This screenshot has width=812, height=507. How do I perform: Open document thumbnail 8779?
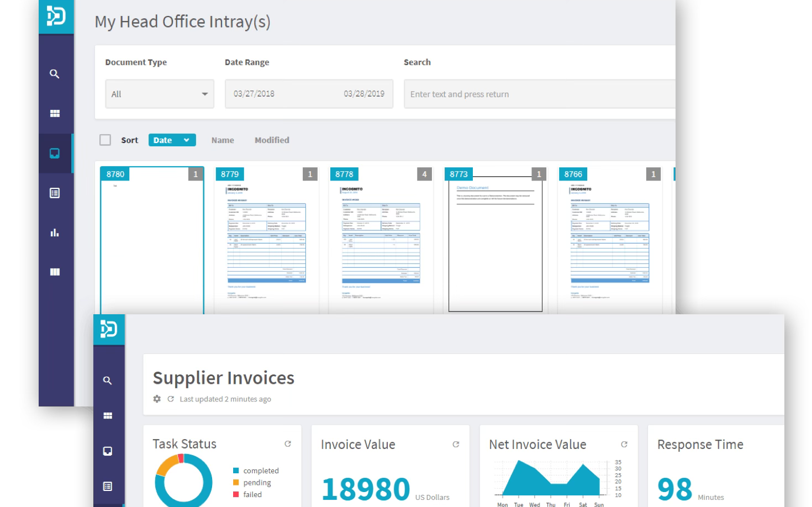click(x=266, y=240)
